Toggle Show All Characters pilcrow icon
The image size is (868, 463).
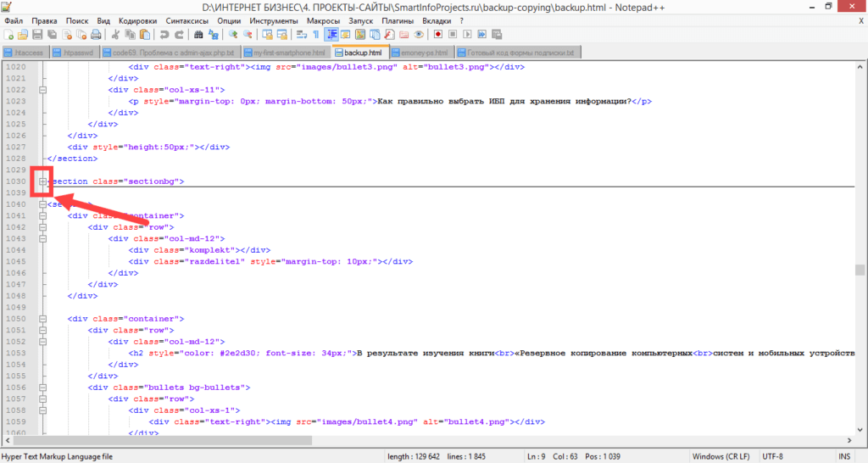(316, 35)
